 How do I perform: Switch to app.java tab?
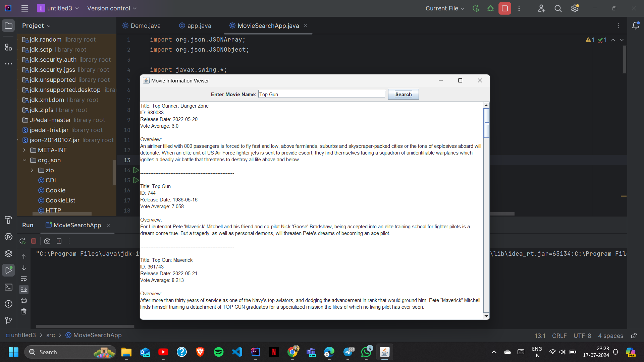195,26
